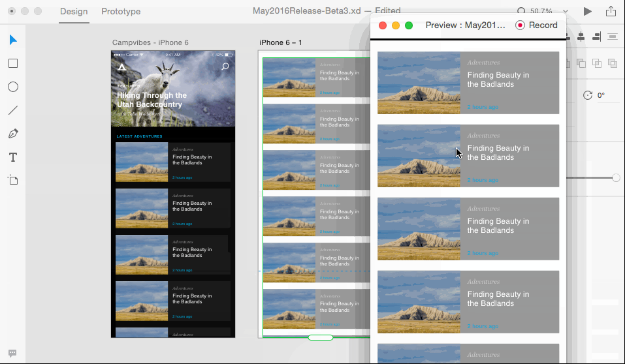Choose the Rectangle tool
The width and height of the screenshot is (625, 364).
click(x=13, y=63)
